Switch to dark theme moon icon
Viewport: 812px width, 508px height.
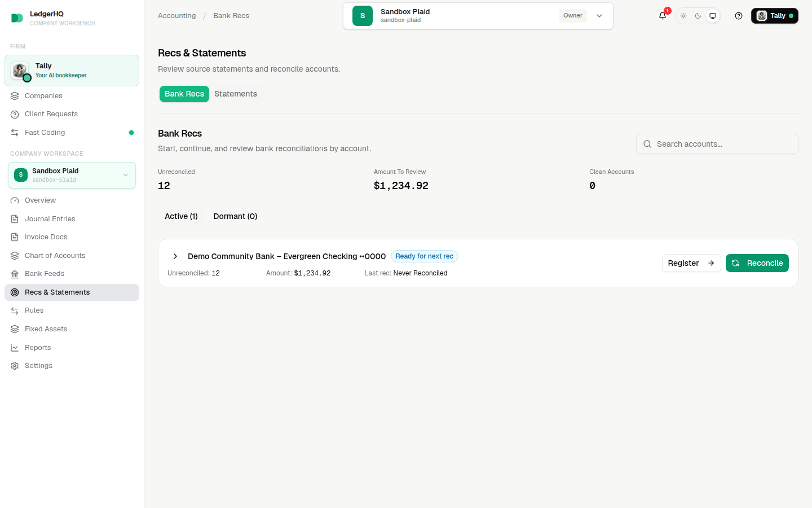(x=698, y=16)
